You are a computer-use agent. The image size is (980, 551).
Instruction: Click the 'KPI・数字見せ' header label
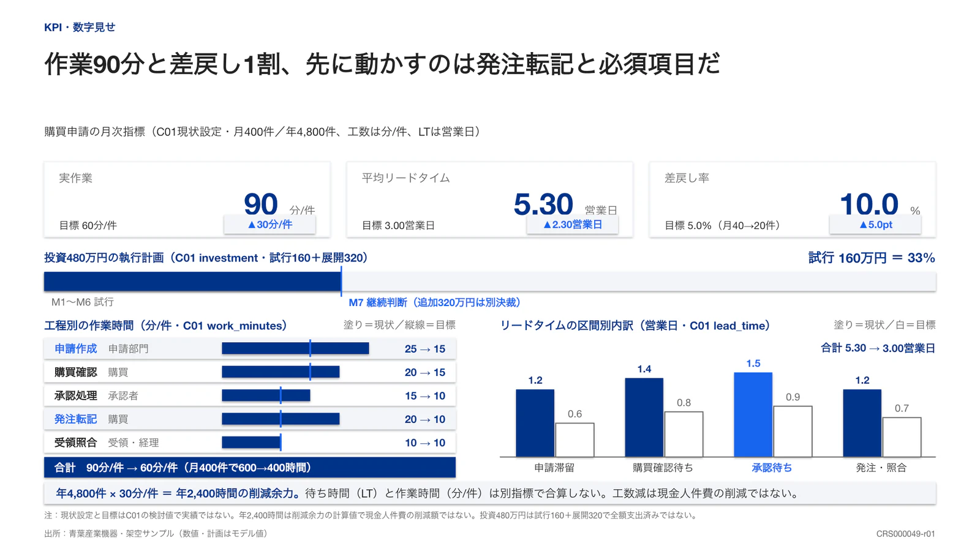point(80,27)
